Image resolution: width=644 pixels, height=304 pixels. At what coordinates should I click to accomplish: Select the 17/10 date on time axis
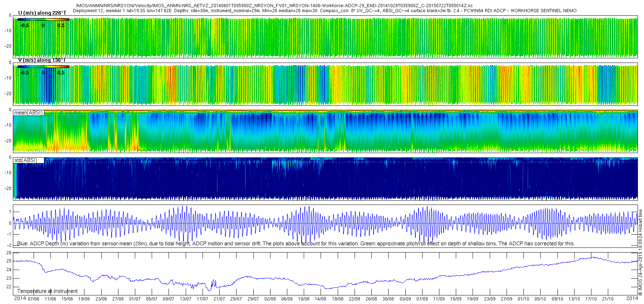tap(591, 299)
